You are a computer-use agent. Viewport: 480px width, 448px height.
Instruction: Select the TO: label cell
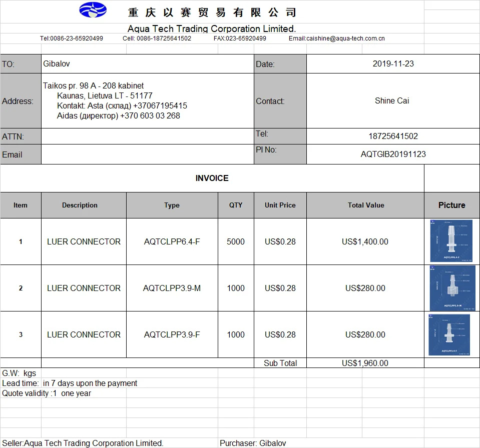pyautogui.click(x=21, y=64)
